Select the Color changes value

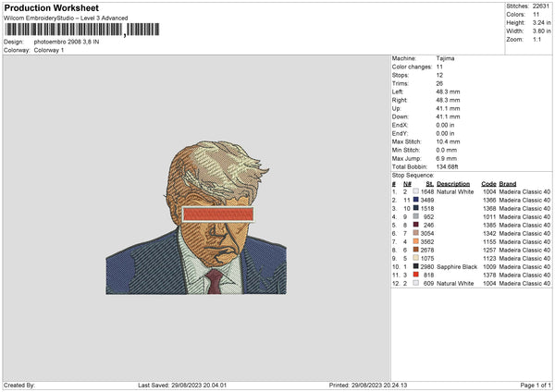coord(439,67)
